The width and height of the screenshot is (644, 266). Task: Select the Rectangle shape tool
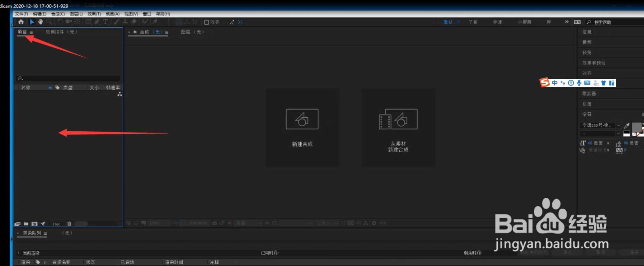click(88, 22)
